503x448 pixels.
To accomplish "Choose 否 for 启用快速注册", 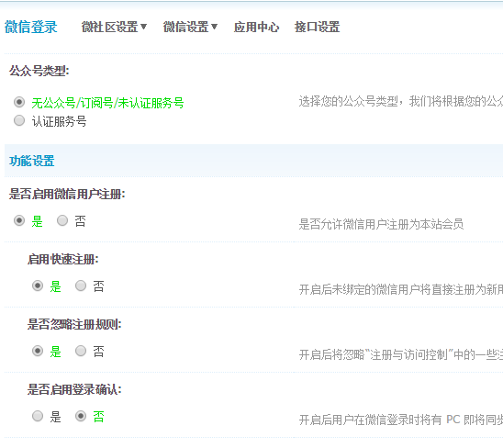I will click(81, 286).
